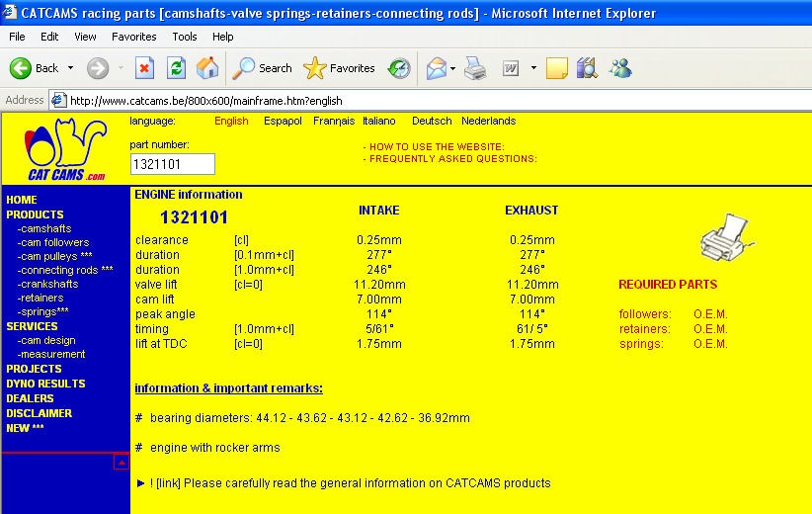The width and height of the screenshot is (812, 514).
Task: Open the Tools menu
Action: (x=185, y=37)
